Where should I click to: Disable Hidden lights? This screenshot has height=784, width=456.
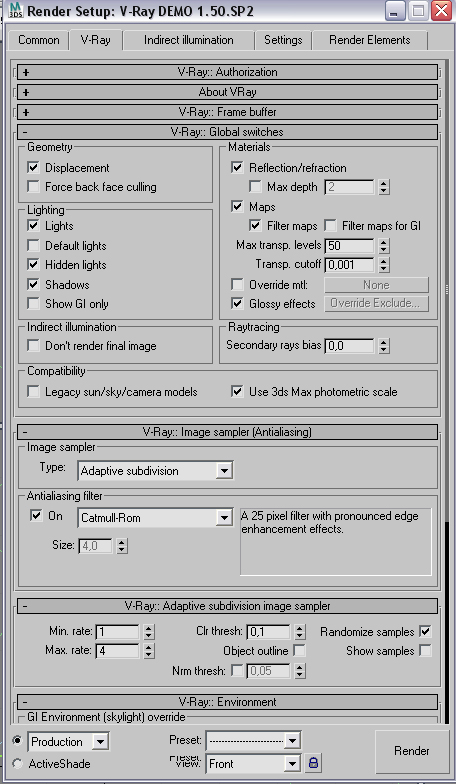(x=34, y=264)
